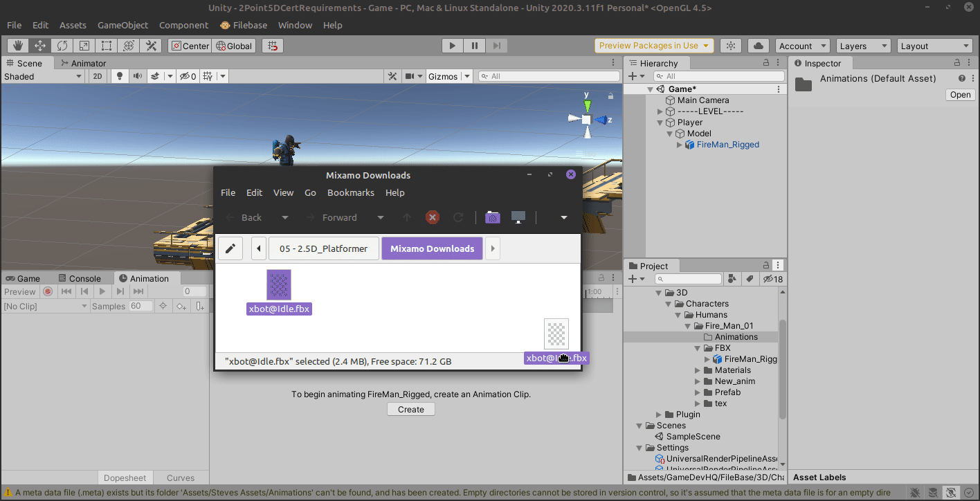
Task: Open Unity cloud services icon
Action: pyautogui.click(x=759, y=46)
